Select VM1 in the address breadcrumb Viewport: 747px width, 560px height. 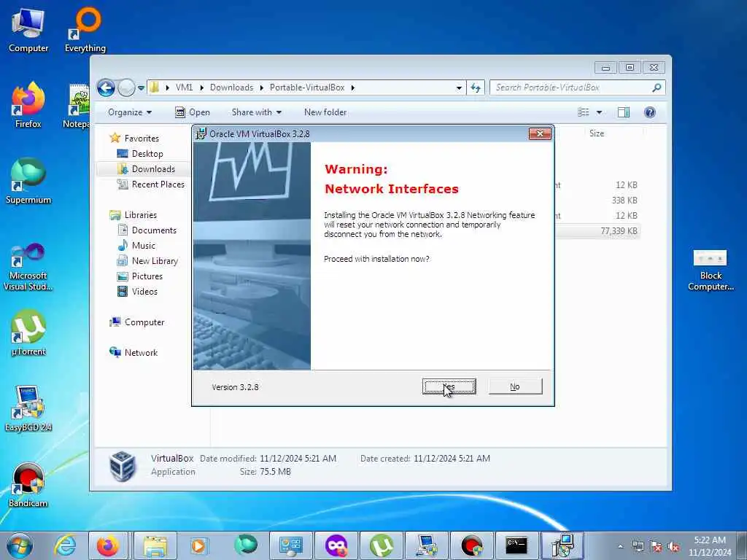coord(184,87)
